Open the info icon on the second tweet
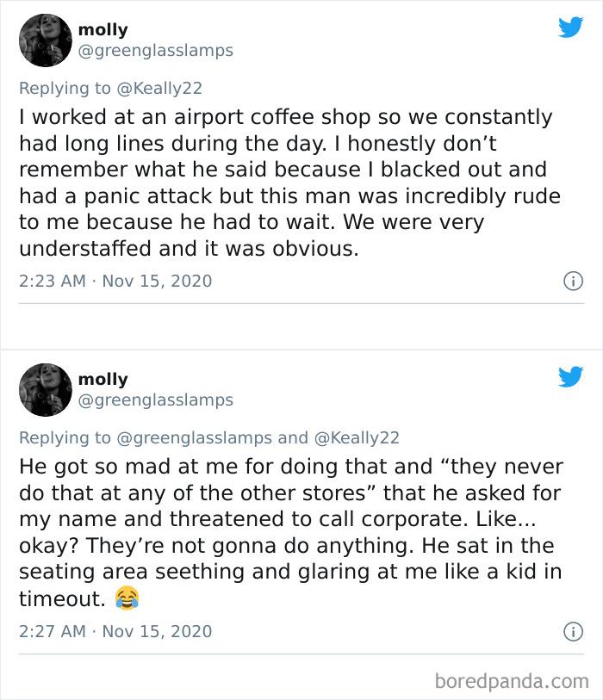 (x=573, y=631)
